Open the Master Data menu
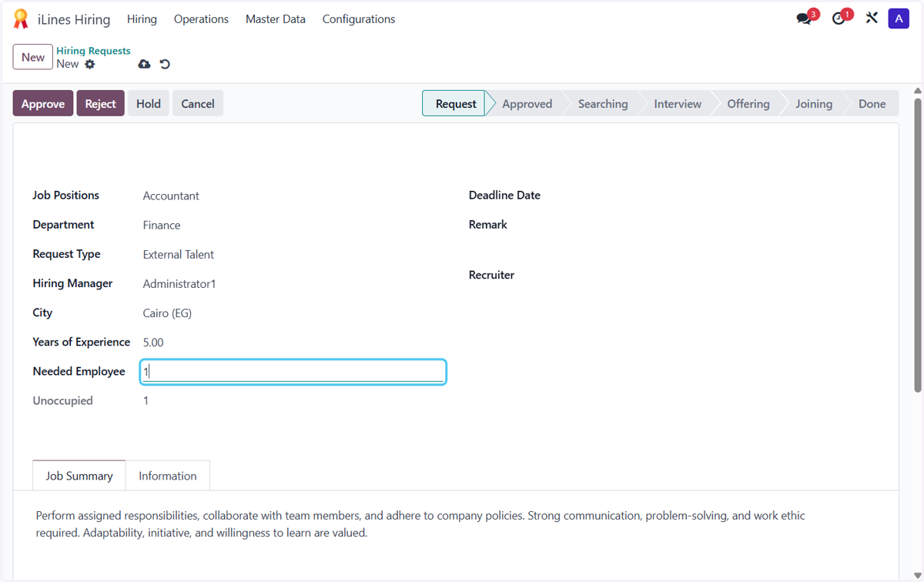Screen dimensions: 924x582 (x=276, y=19)
